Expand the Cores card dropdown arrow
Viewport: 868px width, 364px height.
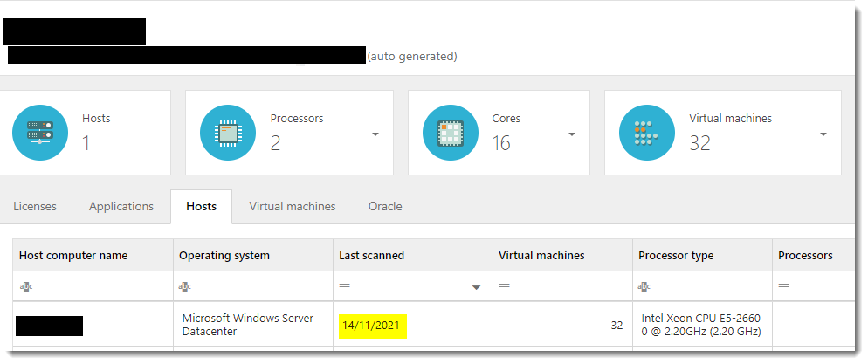pos(572,134)
